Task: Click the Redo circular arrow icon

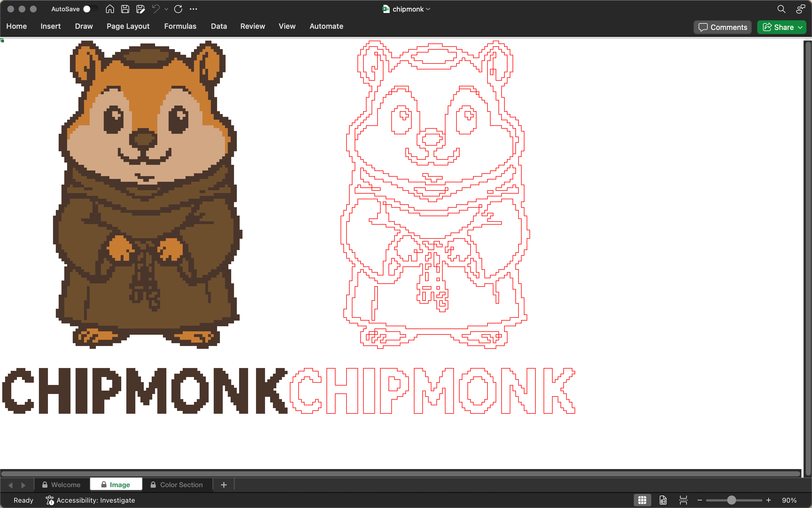Action: point(178,9)
